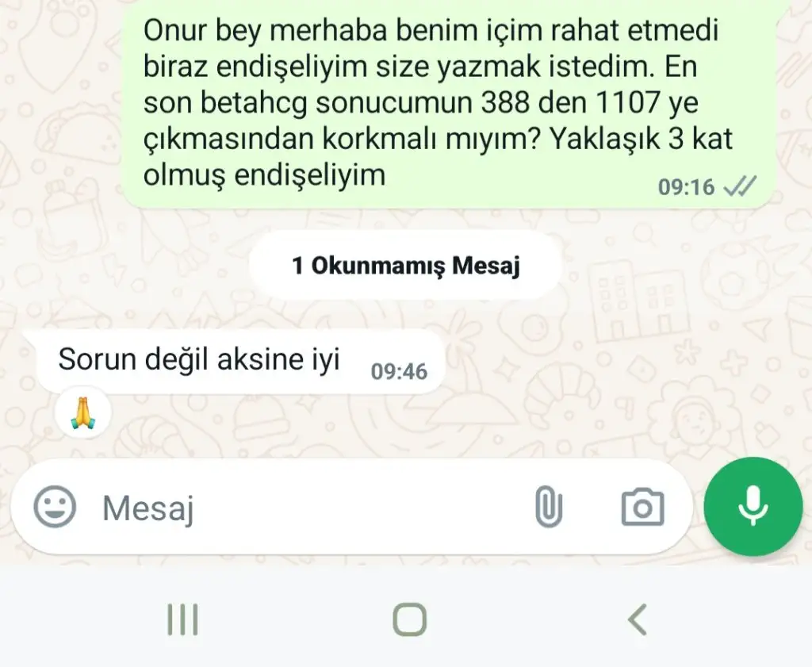The width and height of the screenshot is (812, 667).
Task: Select the green sent message starting Onur bey
Action: click(x=449, y=104)
